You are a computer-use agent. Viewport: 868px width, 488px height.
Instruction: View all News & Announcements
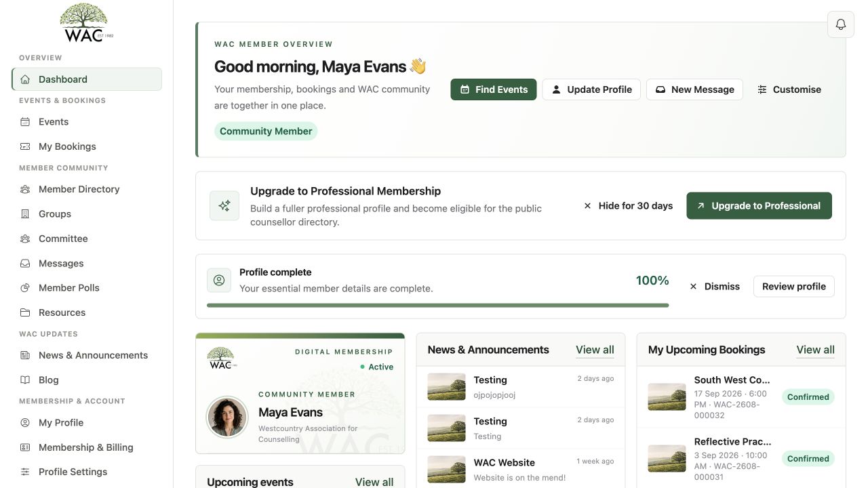tap(595, 350)
